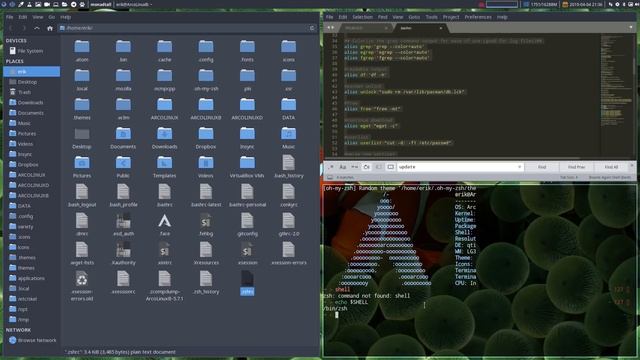Select the .fehbg script file icon
640x360 pixels.
coord(206,221)
